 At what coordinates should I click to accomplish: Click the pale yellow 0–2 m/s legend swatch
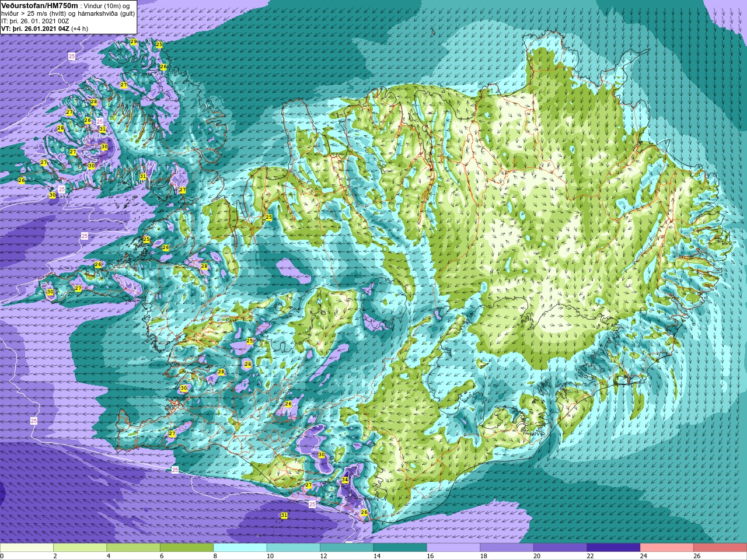(x=27, y=548)
